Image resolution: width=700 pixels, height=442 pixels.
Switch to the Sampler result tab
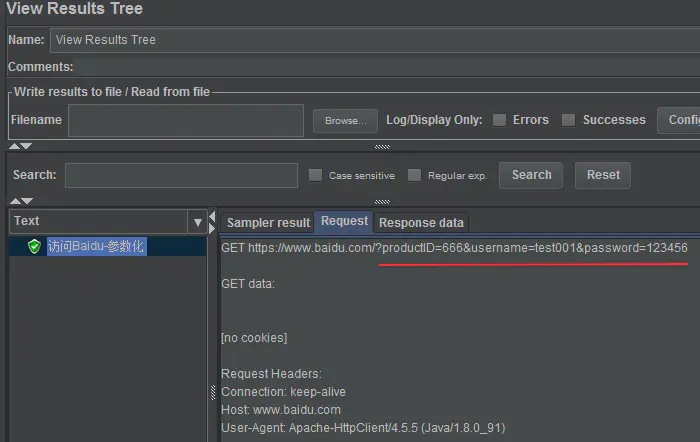coord(268,222)
